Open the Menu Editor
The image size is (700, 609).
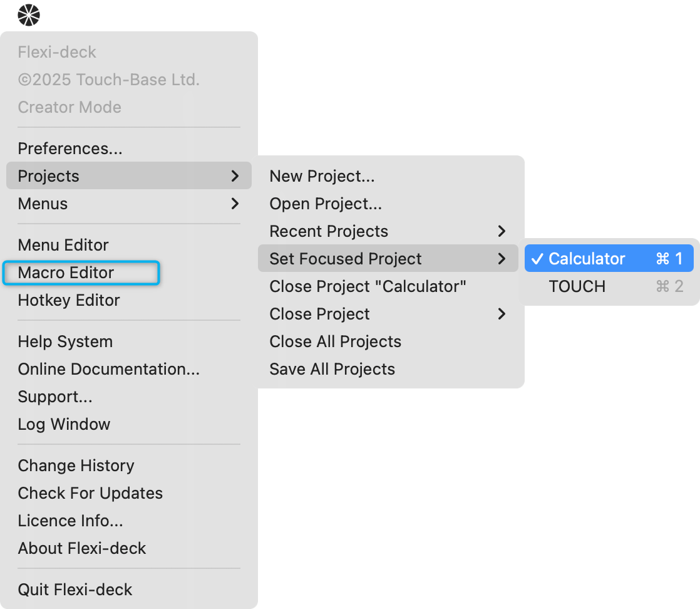coord(63,245)
